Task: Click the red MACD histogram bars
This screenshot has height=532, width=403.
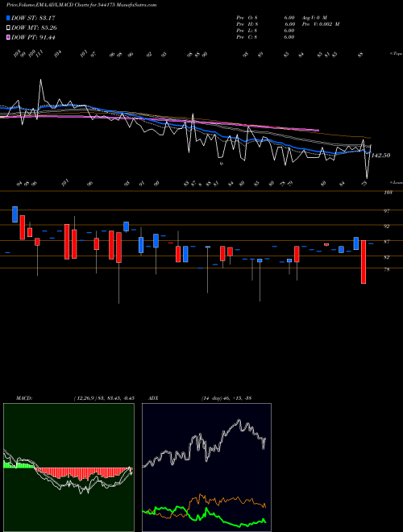Action: click(83, 472)
